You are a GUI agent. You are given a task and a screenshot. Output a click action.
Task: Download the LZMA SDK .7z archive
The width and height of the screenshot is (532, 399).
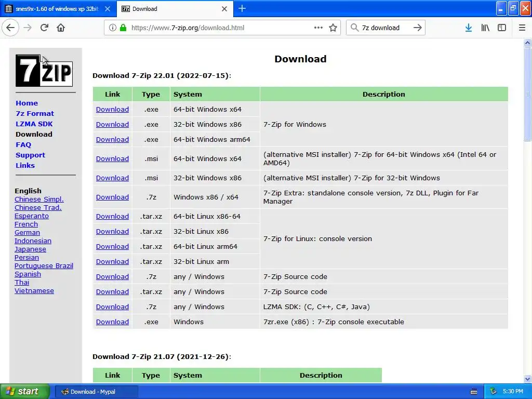coord(112,307)
